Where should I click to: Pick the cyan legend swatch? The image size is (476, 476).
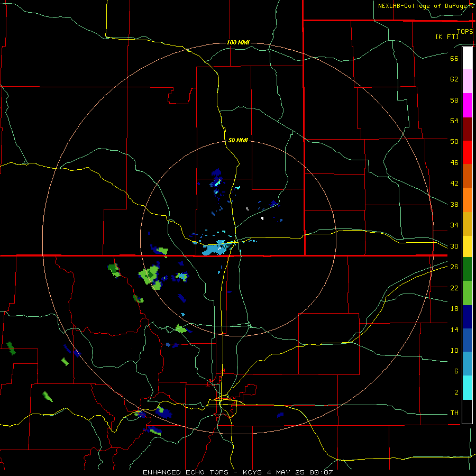click(x=467, y=388)
